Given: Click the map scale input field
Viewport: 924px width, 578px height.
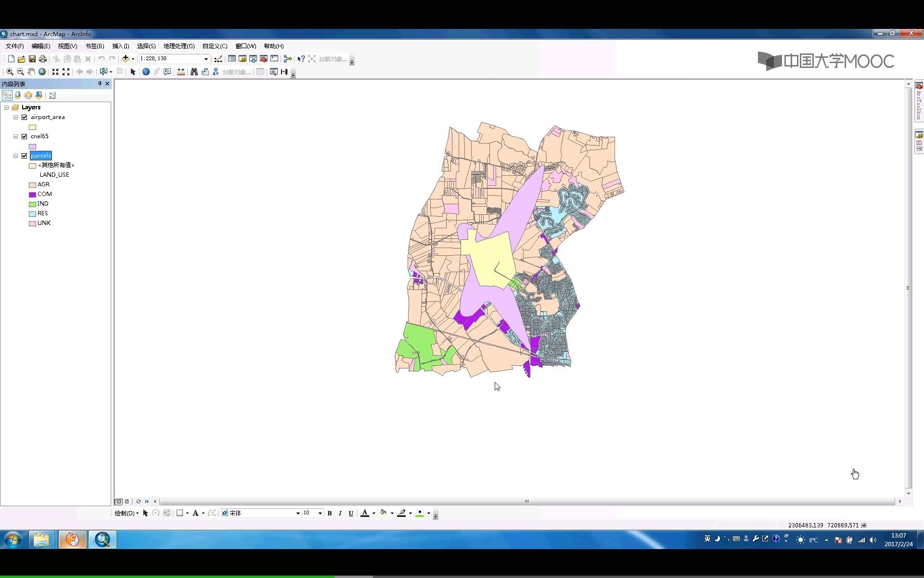Looking at the screenshot, I should pos(169,59).
